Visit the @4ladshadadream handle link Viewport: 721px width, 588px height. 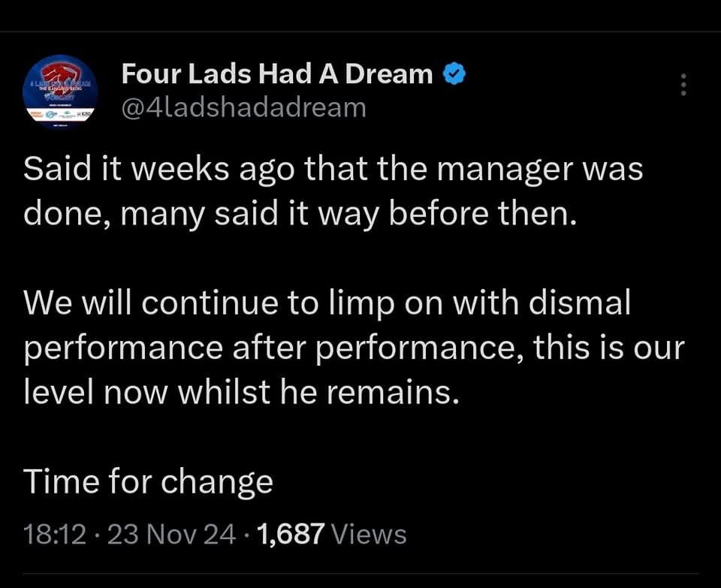pyautogui.click(x=243, y=107)
